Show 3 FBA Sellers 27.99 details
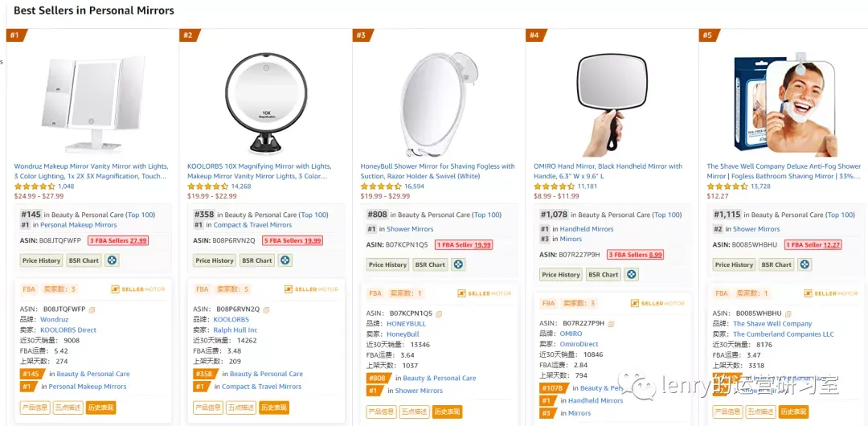This screenshot has height=426, width=868. [118, 240]
